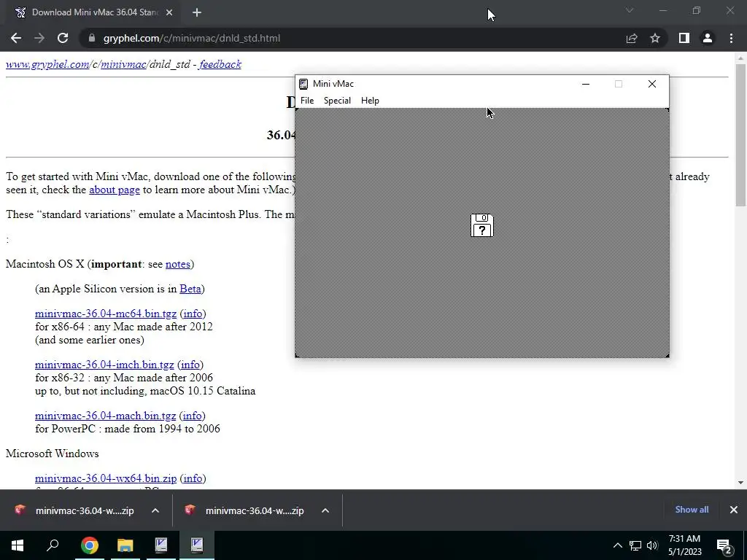The image size is (747, 560).
Task: Download minivmac-36.04-mc64.bin.tgz
Action: click(x=106, y=314)
